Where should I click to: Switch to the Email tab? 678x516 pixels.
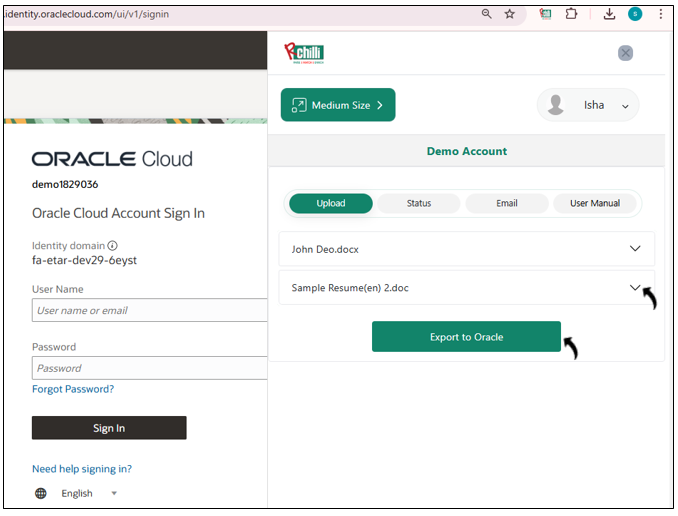506,203
